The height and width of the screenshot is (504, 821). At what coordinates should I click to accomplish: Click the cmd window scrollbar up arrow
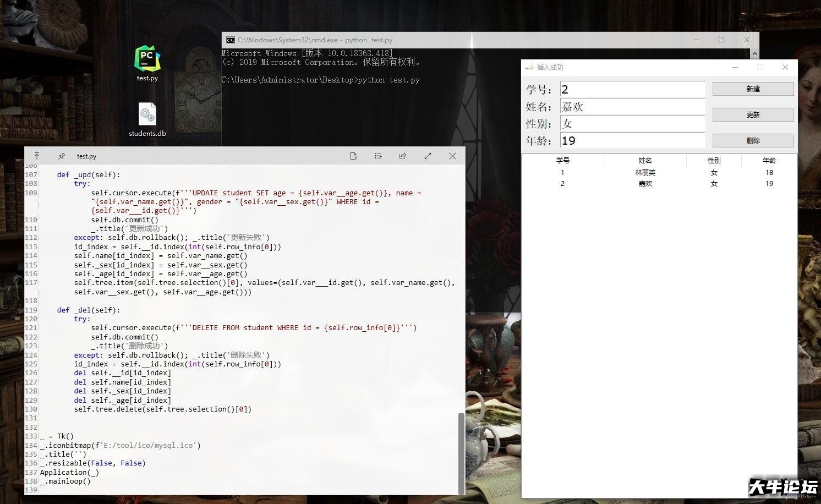coord(754,53)
